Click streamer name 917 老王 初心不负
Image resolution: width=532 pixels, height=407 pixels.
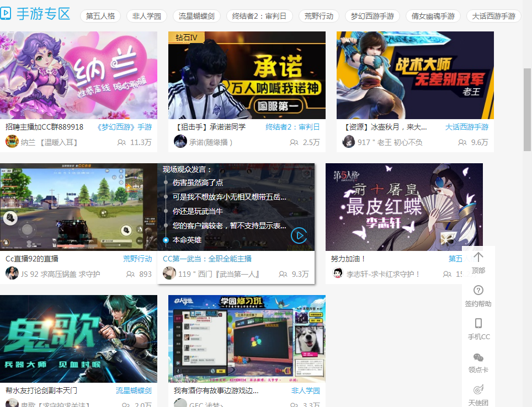pos(390,142)
